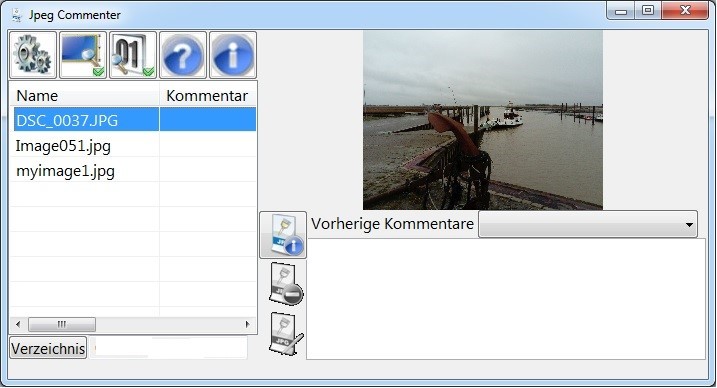Expand the Vorherige Kommentare dropdown
The image size is (717, 388).
point(588,224)
